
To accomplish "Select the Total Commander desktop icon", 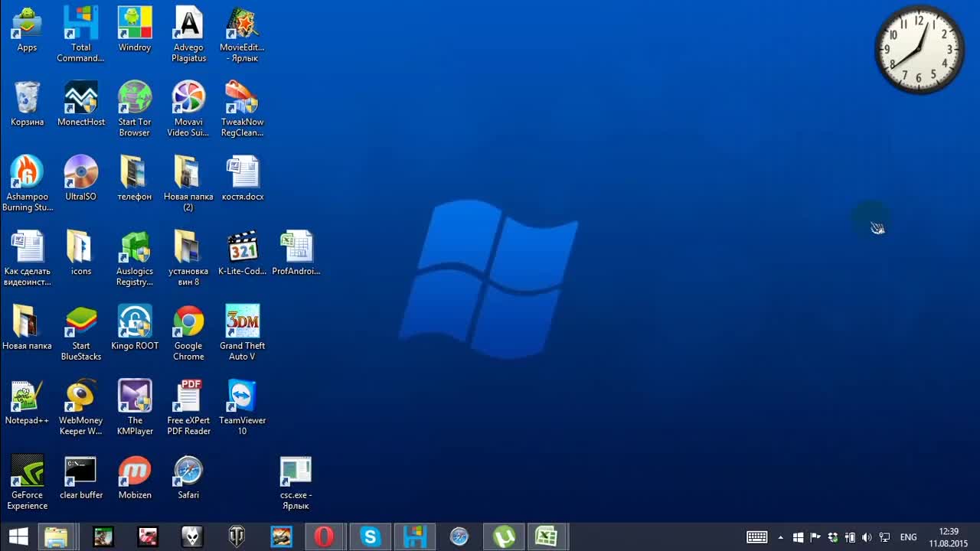I will tap(80, 35).
